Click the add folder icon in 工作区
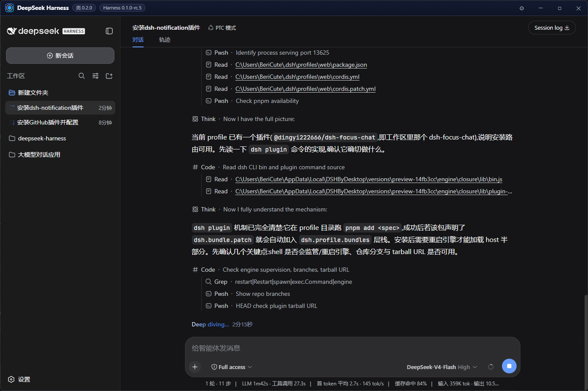This screenshot has height=391, width=588. pos(109,76)
